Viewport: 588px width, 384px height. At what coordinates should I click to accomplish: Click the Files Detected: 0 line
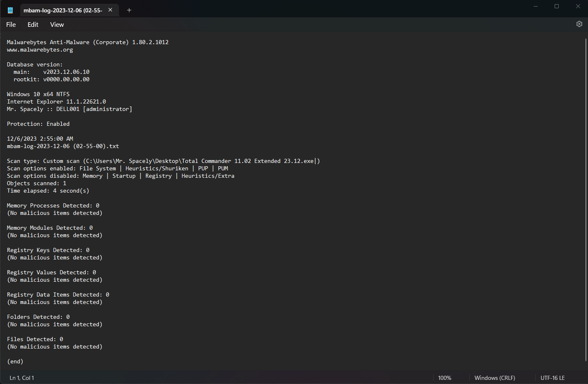[x=35, y=339]
